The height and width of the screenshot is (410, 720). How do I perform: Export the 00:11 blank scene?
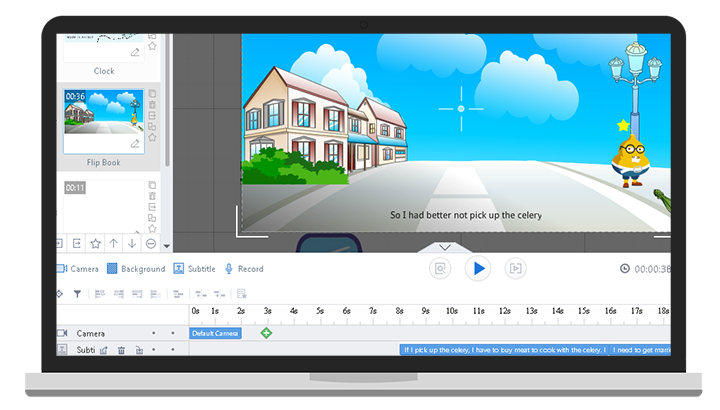pyautogui.click(x=152, y=207)
